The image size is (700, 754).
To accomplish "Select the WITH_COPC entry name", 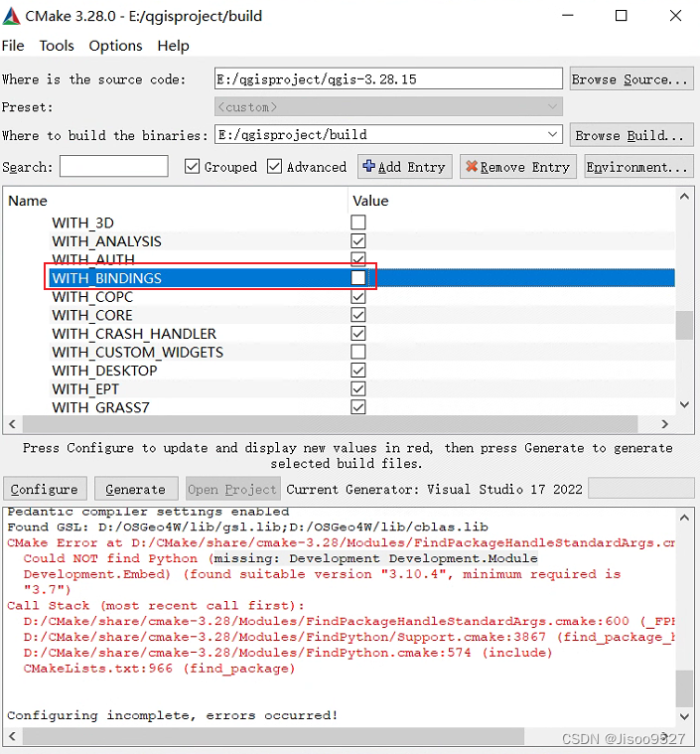I will coord(92,297).
